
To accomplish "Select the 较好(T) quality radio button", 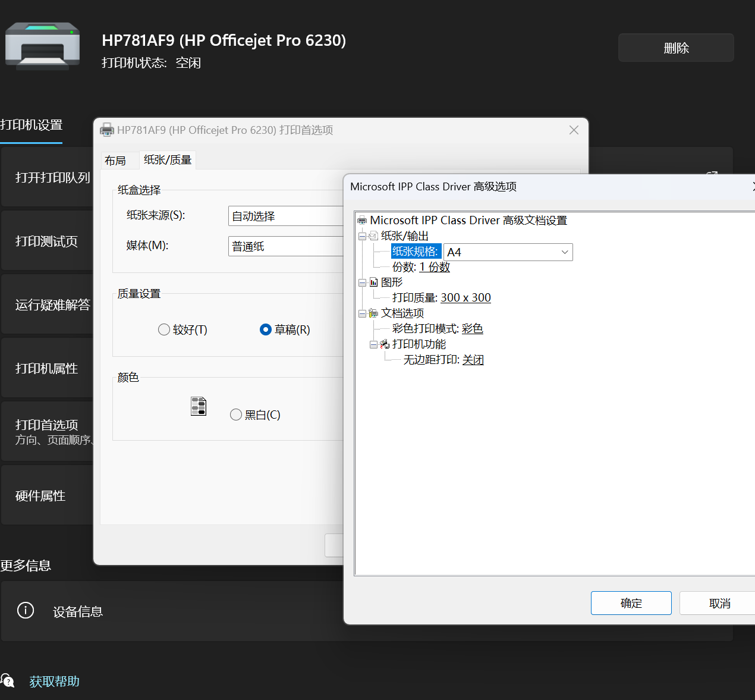I will coord(164,329).
